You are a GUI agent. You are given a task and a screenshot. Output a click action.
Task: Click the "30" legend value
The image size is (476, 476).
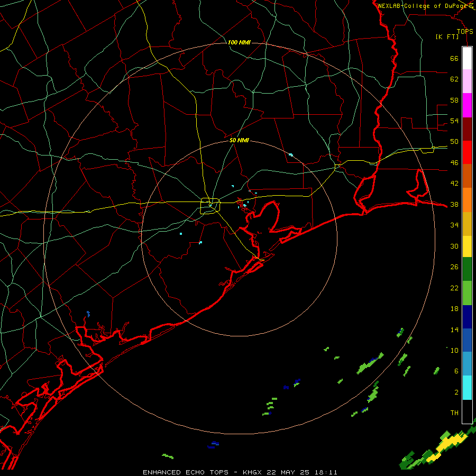coord(454,246)
